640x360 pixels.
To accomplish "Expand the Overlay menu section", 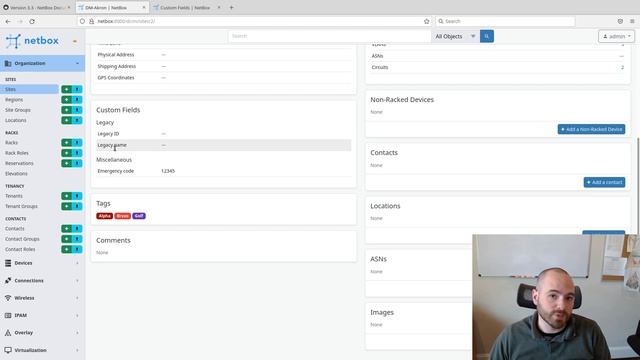I will click(x=42, y=333).
